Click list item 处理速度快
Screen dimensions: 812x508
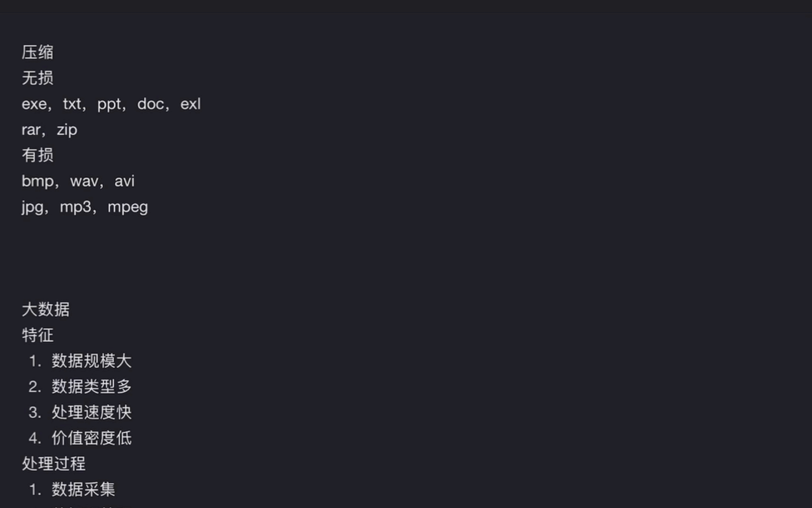pos(91,412)
